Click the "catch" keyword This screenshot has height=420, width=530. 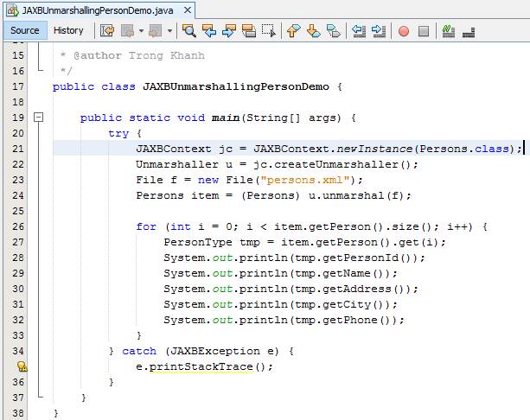click(x=139, y=351)
